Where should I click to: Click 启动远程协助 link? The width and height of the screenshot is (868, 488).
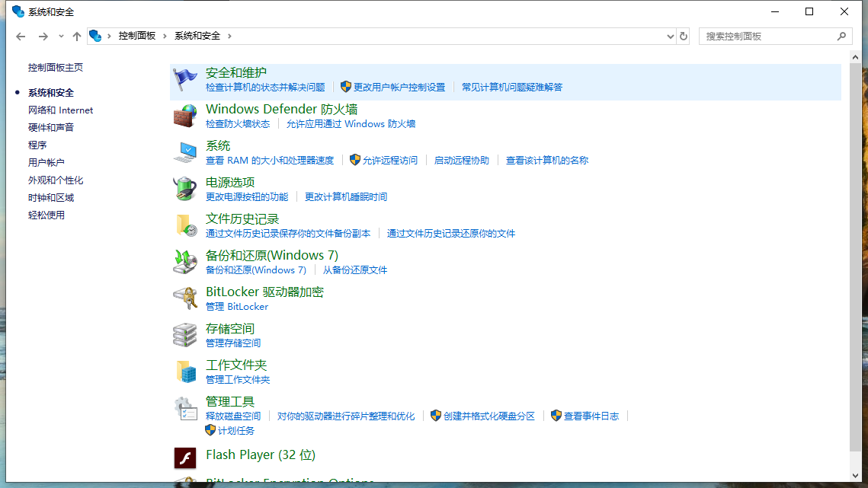coord(462,161)
